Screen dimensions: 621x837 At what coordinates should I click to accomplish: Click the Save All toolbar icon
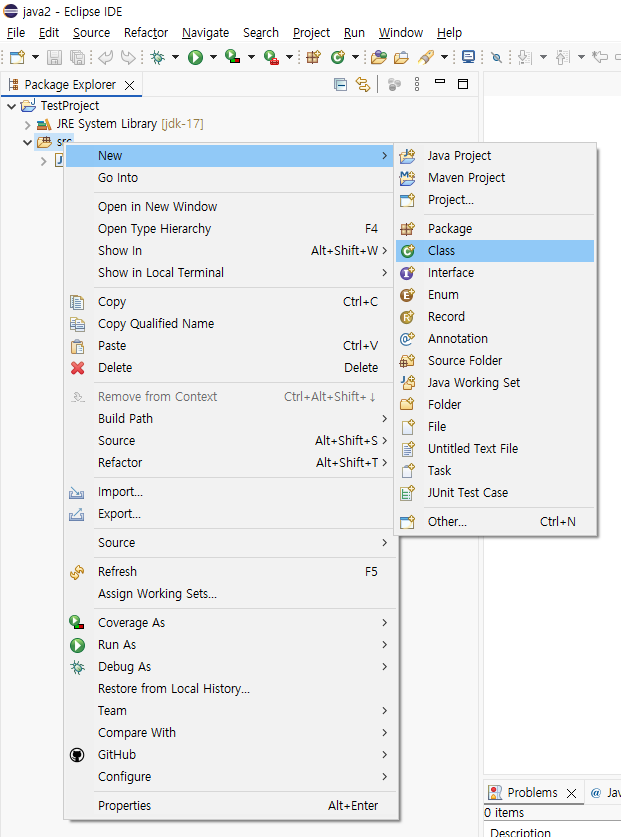pyautogui.click(x=77, y=57)
